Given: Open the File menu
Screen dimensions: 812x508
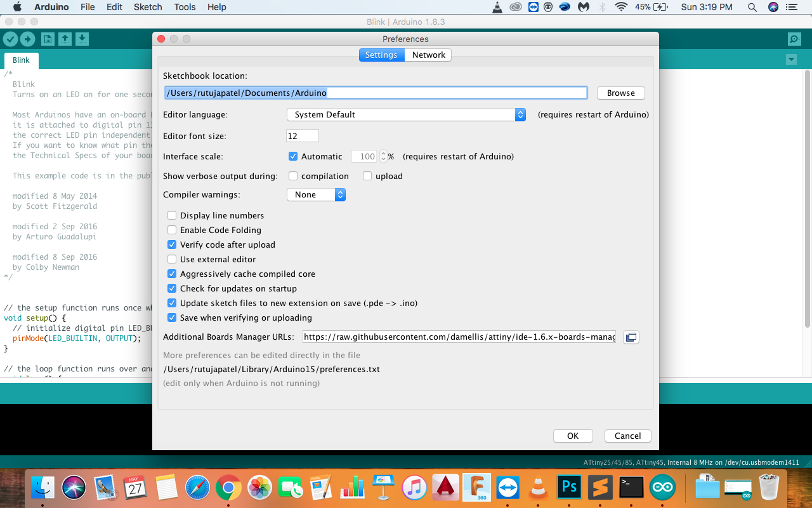Looking at the screenshot, I should tap(88, 7).
